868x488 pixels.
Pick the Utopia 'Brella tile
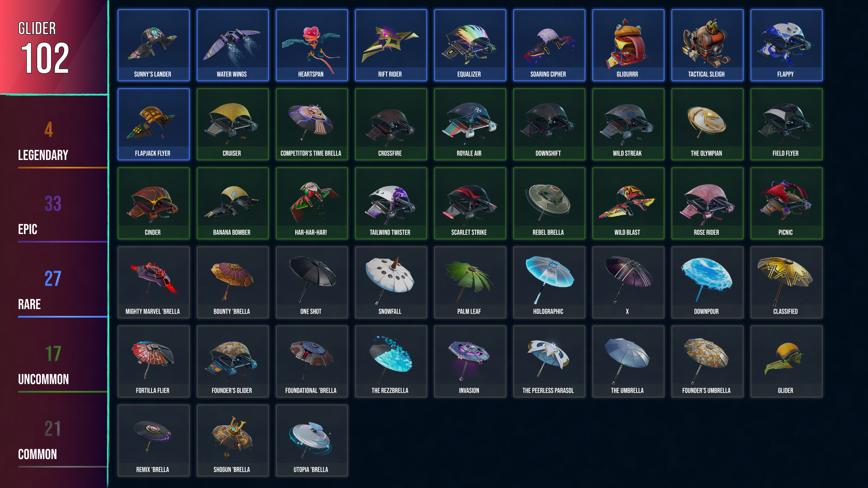[x=311, y=441]
